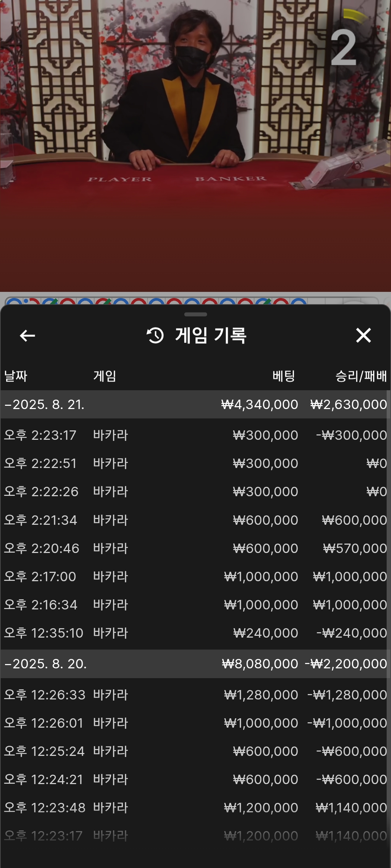This screenshot has width=391, height=868.
Task: Open the 오후 12:26:01 game record
Action: click(x=195, y=723)
